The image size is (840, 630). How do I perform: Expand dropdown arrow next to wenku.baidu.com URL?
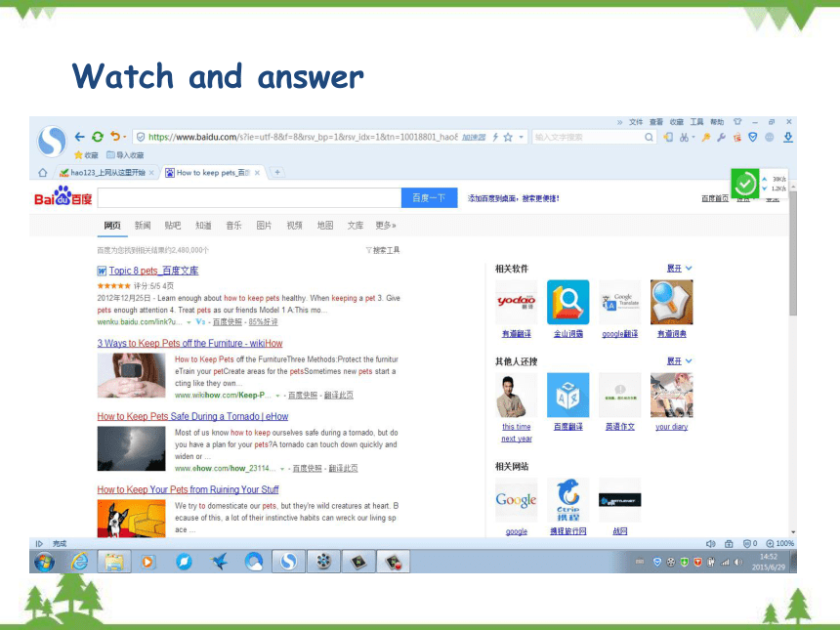click(x=189, y=322)
